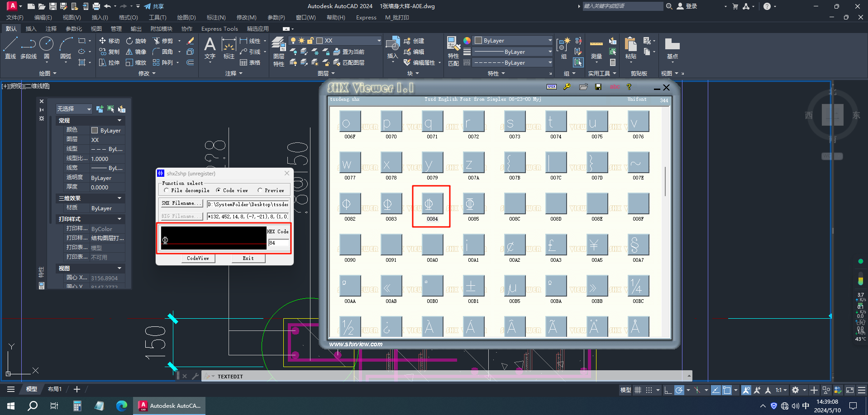Viewport: 868px width, 415px height.
Task: Select the 0085 glyph thumbnail
Action: (473, 207)
